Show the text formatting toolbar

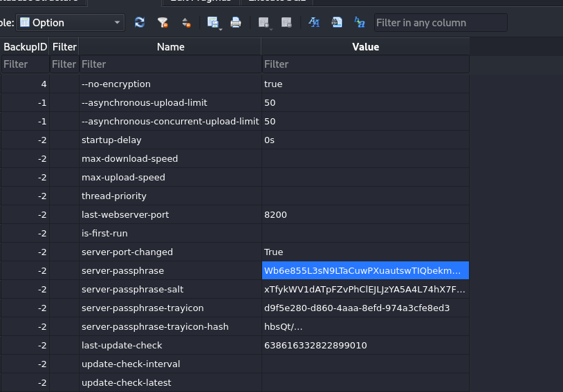pyautogui.click(x=314, y=23)
